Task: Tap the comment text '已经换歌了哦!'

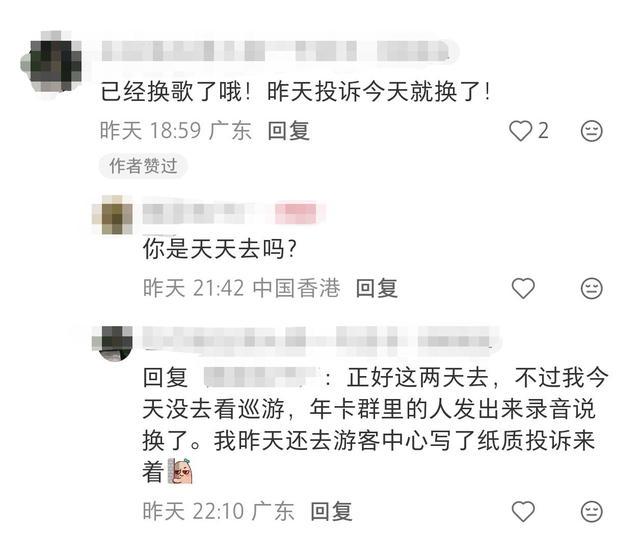Action: coord(176,91)
